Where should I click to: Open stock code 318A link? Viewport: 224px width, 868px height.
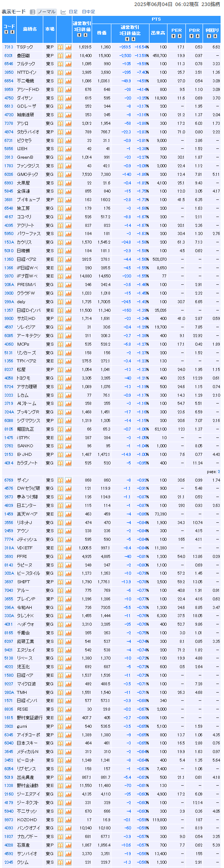(x=9, y=548)
